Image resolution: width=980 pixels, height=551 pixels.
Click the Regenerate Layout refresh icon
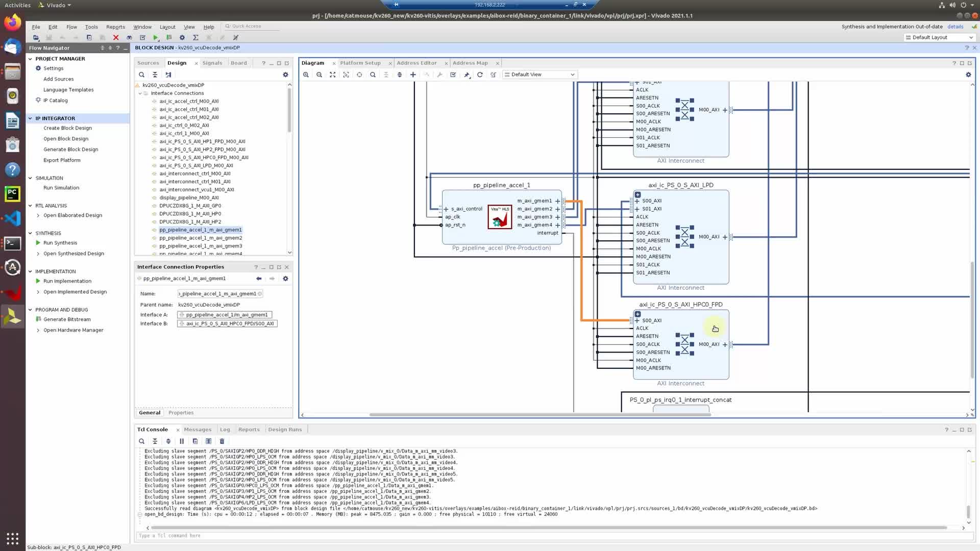[480, 74]
